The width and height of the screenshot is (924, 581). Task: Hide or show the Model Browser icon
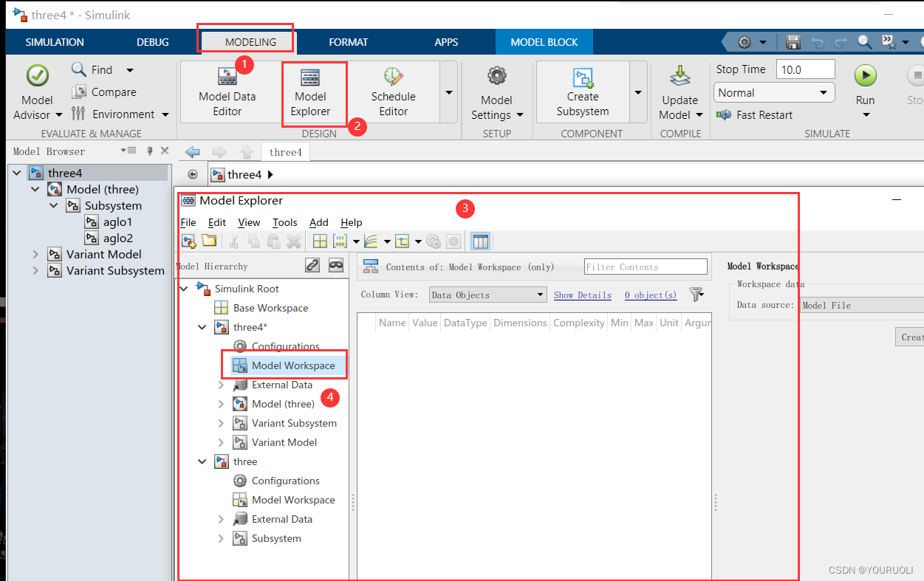point(193,175)
